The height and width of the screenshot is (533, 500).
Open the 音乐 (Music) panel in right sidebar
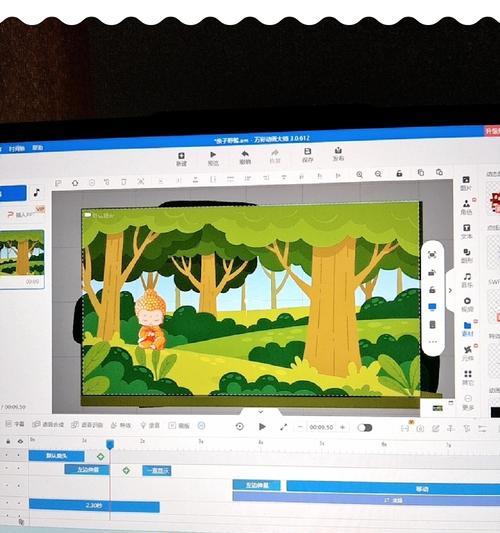click(467, 280)
